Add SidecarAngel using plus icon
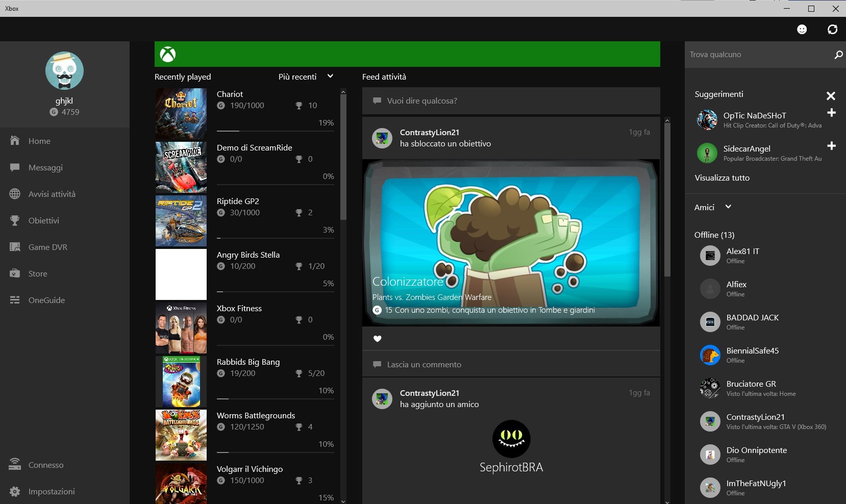 click(x=831, y=146)
